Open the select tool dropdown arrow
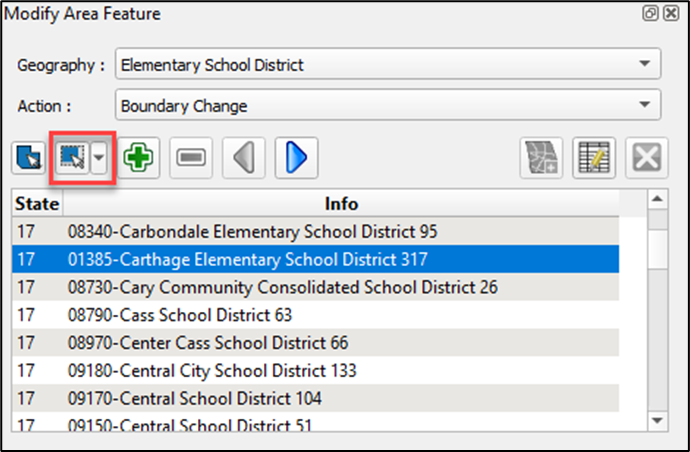This screenshot has height=452, width=690. tap(99, 158)
